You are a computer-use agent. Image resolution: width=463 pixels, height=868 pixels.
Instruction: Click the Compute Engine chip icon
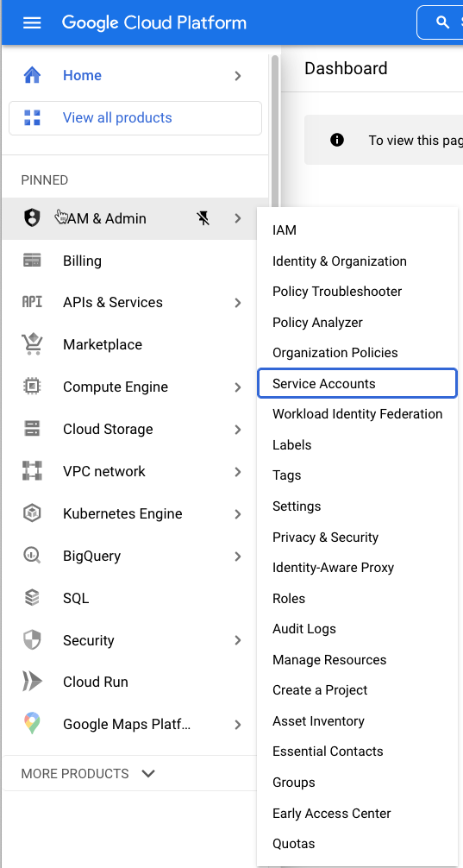pos(32,387)
